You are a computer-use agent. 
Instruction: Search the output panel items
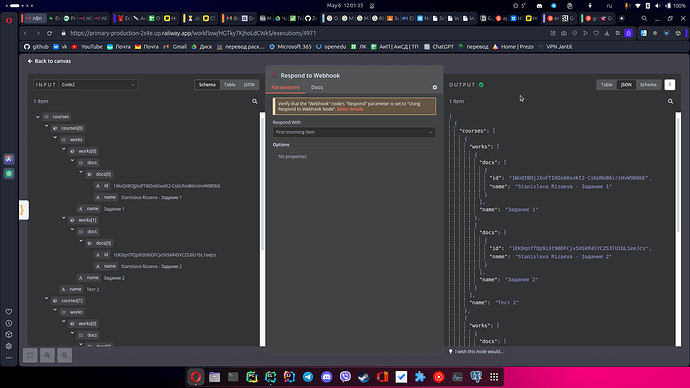click(670, 102)
